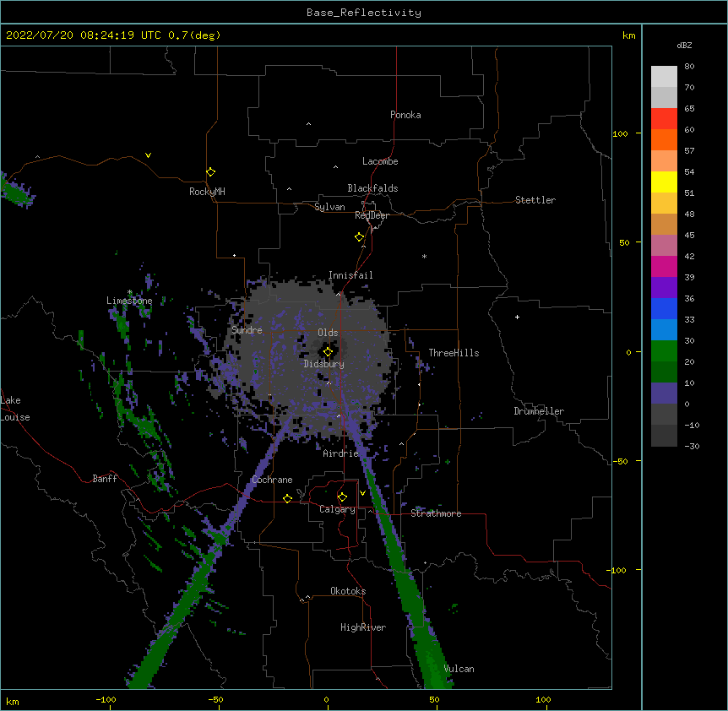Click the Blackfalds town label

[372, 188]
